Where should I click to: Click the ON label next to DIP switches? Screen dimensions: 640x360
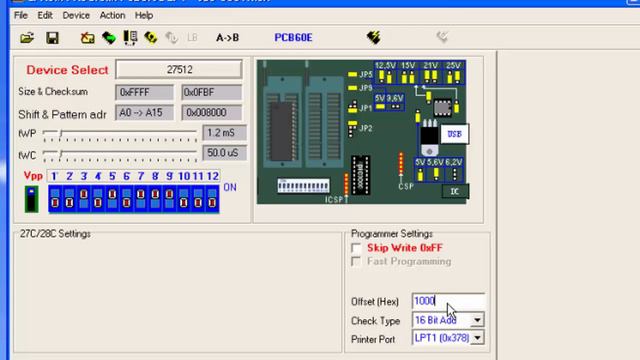tap(230, 187)
